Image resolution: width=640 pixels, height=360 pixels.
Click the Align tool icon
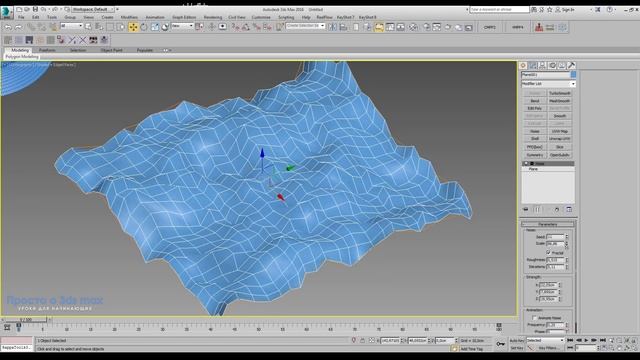coord(343,27)
